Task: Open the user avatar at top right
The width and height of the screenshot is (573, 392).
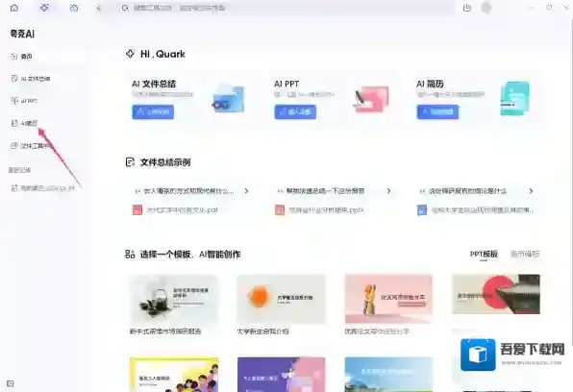Action: [x=486, y=8]
